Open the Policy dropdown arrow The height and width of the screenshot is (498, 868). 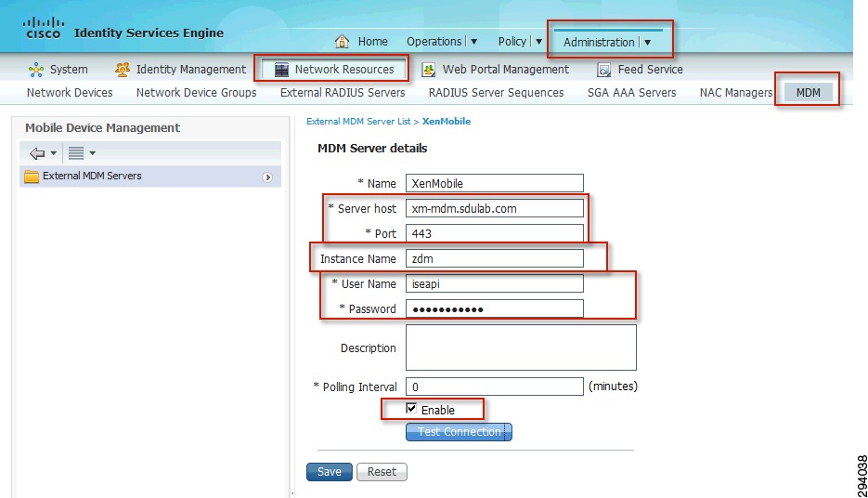click(538, 42)
